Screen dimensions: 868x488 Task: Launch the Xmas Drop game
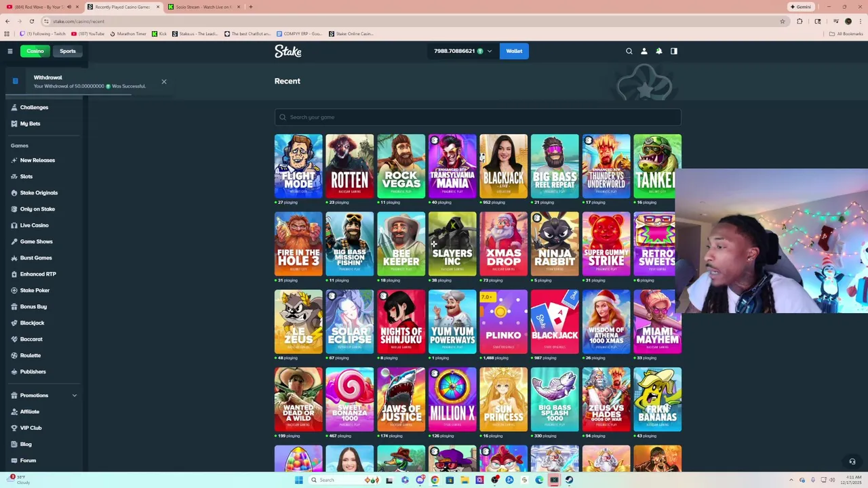503,244
